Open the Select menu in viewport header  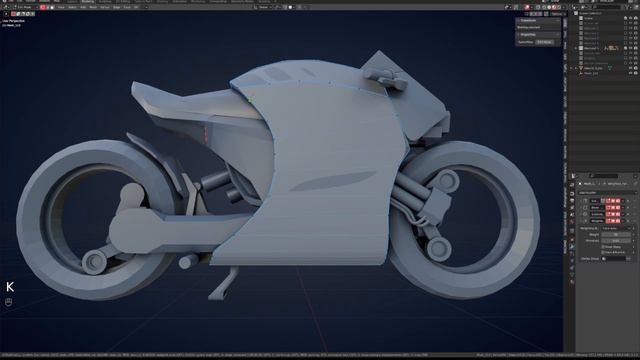[x=72, y=7]
